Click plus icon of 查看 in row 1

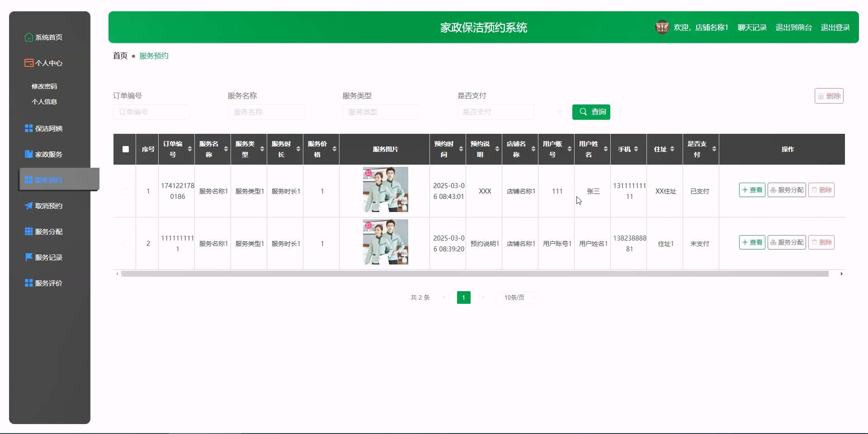click(x=745, y=190)
